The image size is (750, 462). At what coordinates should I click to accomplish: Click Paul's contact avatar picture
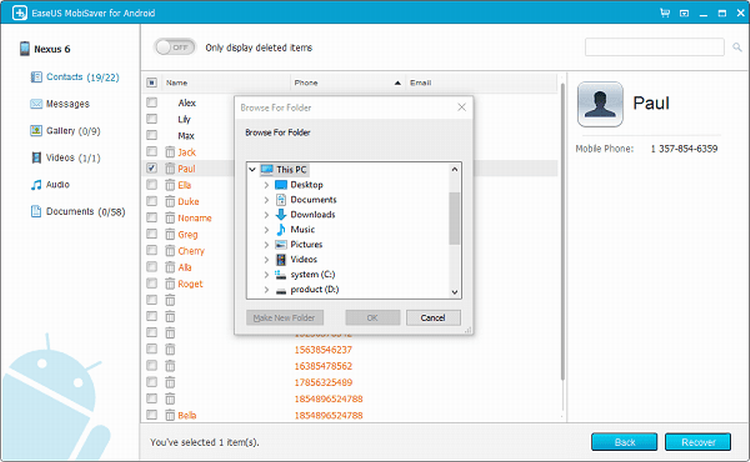coord(600,104)
